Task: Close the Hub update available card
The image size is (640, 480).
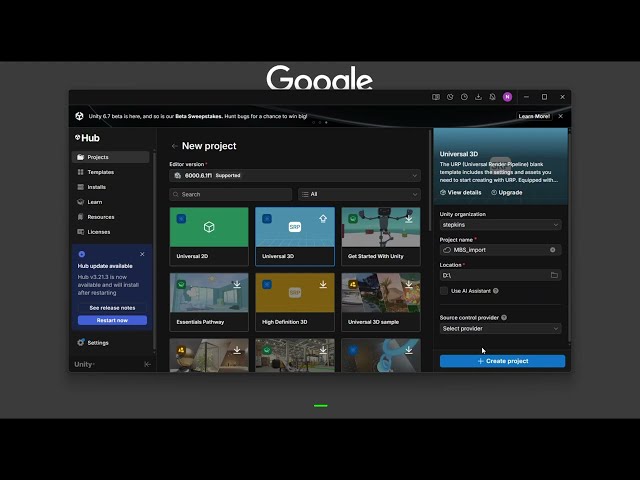Action: (x=142, y=254)
